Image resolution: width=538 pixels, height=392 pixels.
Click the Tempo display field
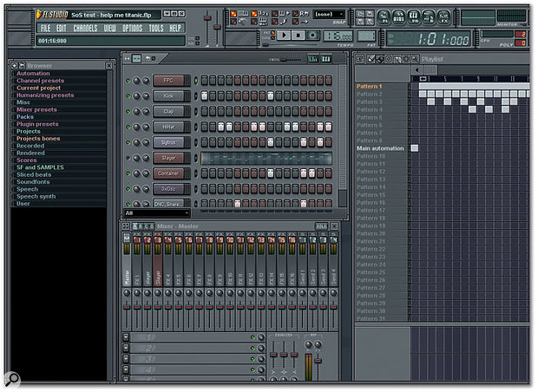click(338, 36)
